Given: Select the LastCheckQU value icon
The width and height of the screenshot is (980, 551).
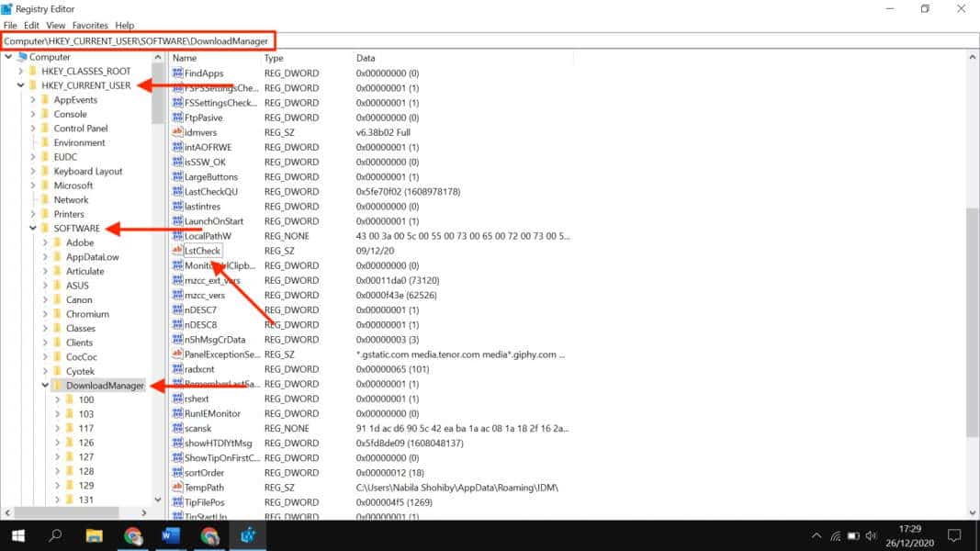Looking at the screenshot, I should pyautogui.click(x=177, y=192).
